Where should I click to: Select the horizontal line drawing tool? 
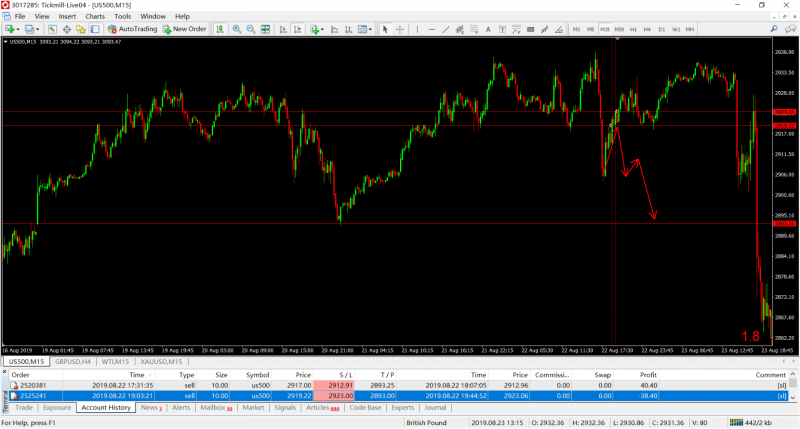pos(431,29)
